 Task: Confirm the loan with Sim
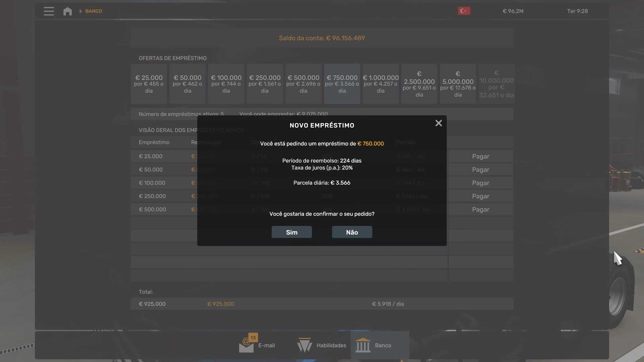[x=291, y=232]
